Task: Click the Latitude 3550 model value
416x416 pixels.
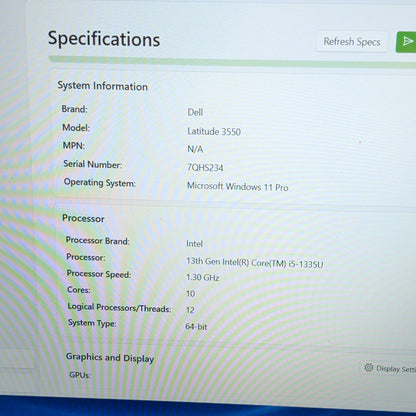Action: 214,131
